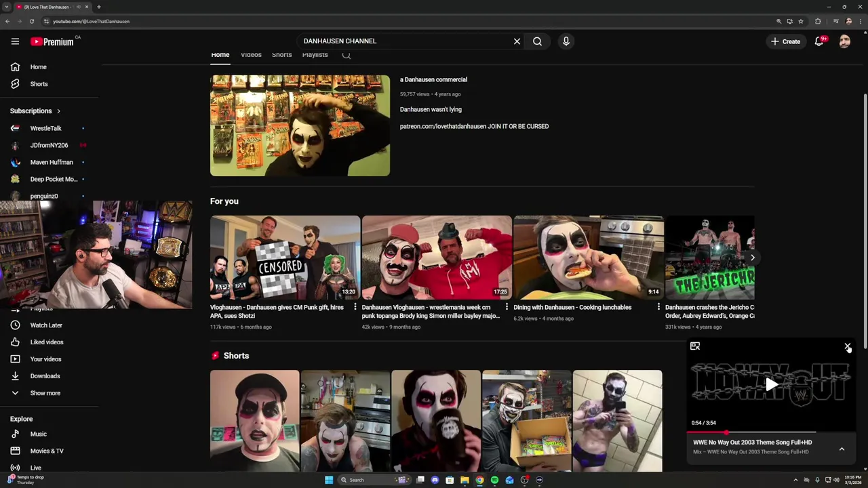Click the magnifier search button
Image resolution: width=868 pixels, height=488 pixels.
click(537, 41)
